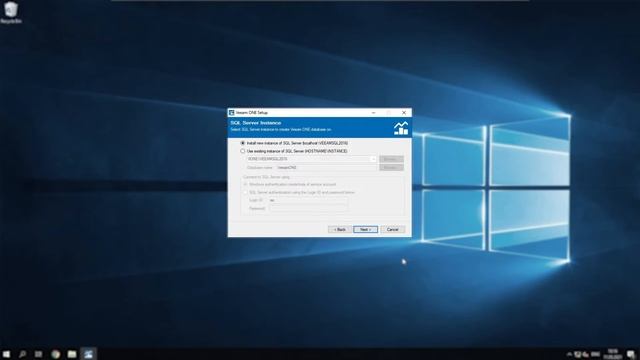Click into the Login ID field

(x=308, y=200)
